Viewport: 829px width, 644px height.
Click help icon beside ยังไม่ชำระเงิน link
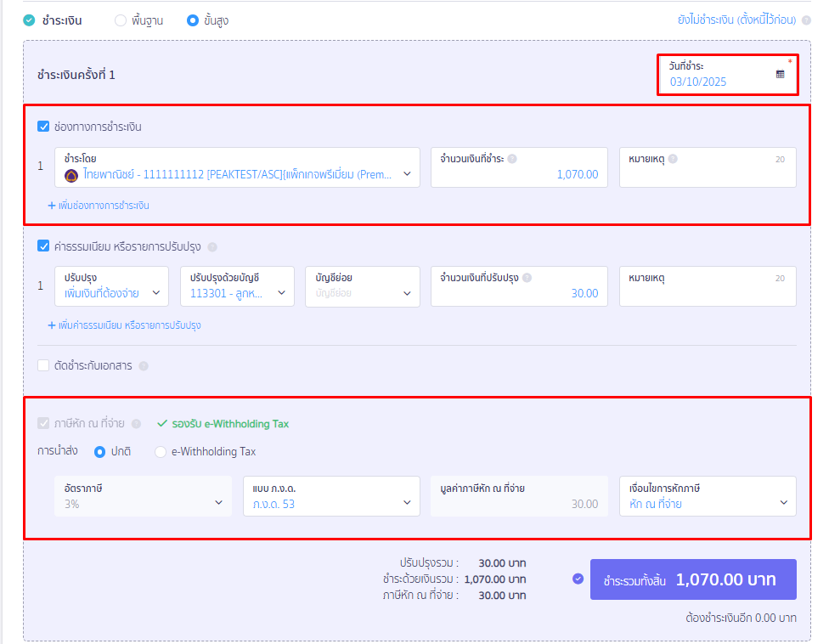(806, 20)
